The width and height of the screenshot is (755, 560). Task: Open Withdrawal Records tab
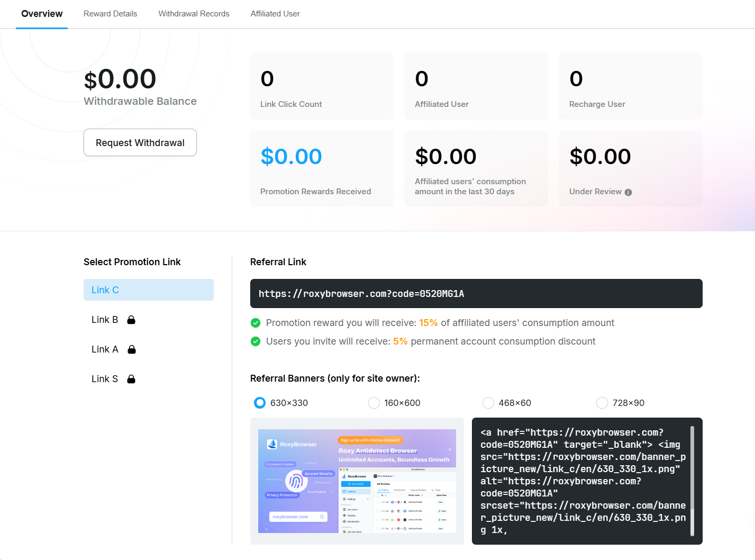[194, 14]
